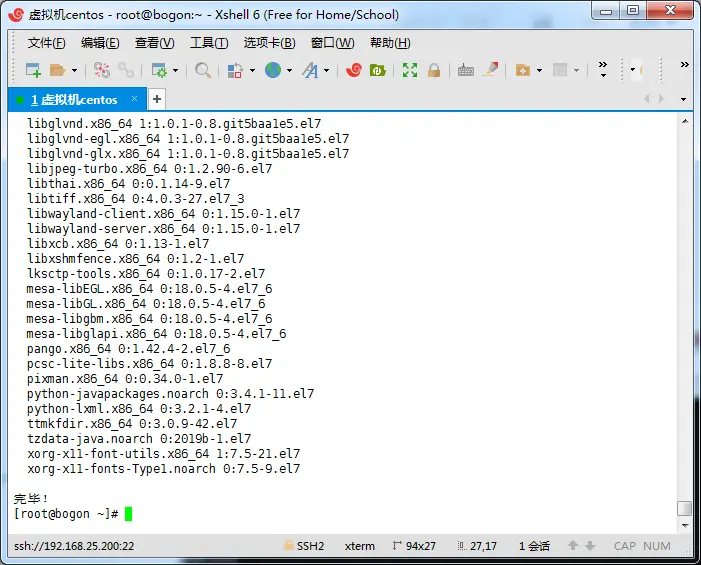Viewport: 701px width, 565px height.
Task: Maximize the Xshell window
Action: (x=633, y=11)
